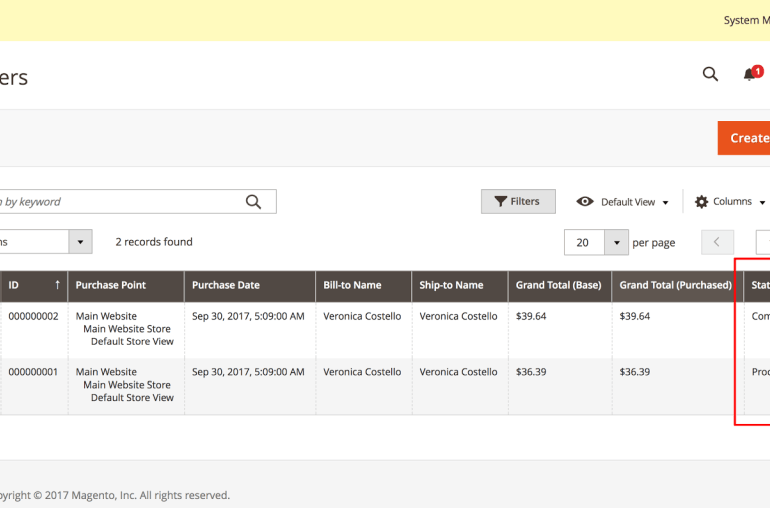Click Default Store View in order 000000001 row
Screen dimensions: 770x508
(132, 397)
